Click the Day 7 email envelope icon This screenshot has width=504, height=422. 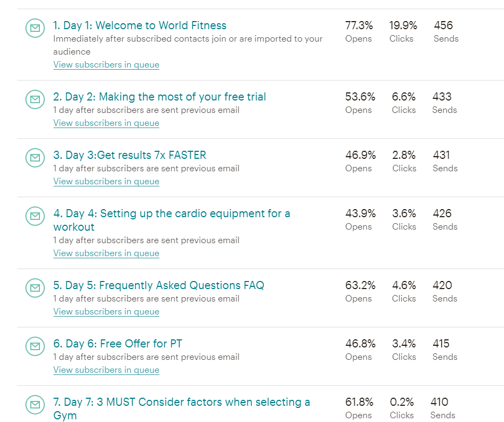pyautogui.click(x=35, y=405)
